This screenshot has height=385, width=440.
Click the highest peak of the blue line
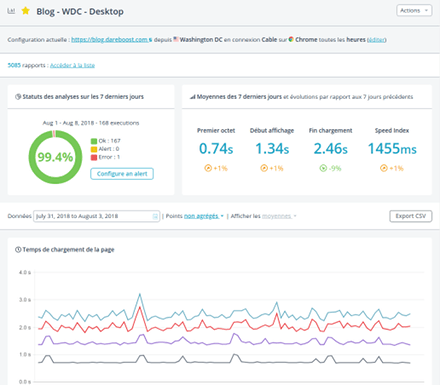tap(140, 294)
